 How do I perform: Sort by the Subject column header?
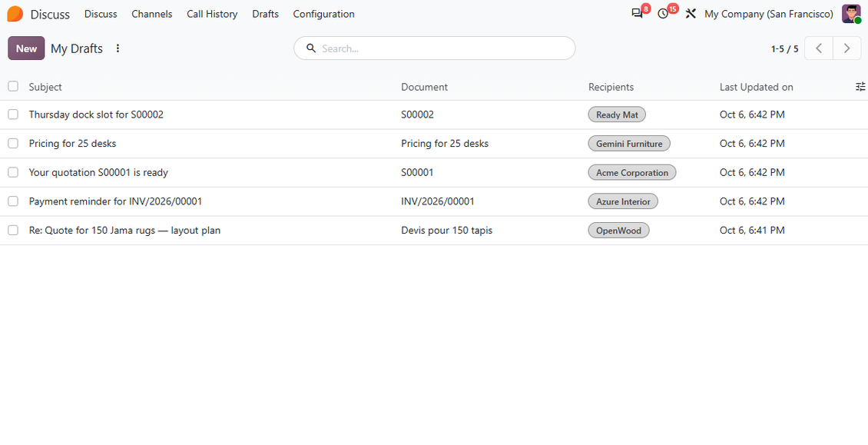coord(45,87)
